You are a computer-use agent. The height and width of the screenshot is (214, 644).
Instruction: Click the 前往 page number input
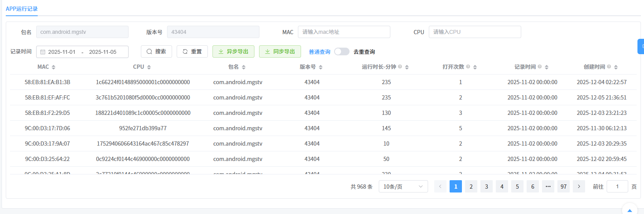[x=617, y=186]
